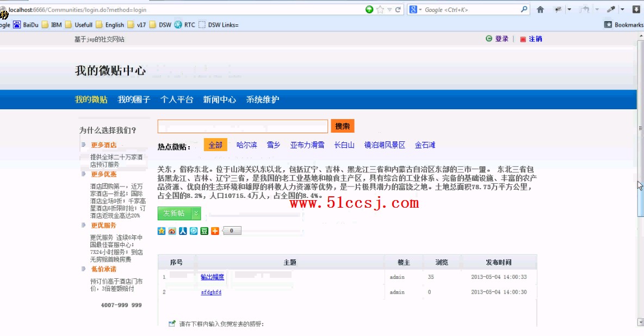Share to Tencent Weibo icon
644x336 pixels.
(x=194, y=231)
